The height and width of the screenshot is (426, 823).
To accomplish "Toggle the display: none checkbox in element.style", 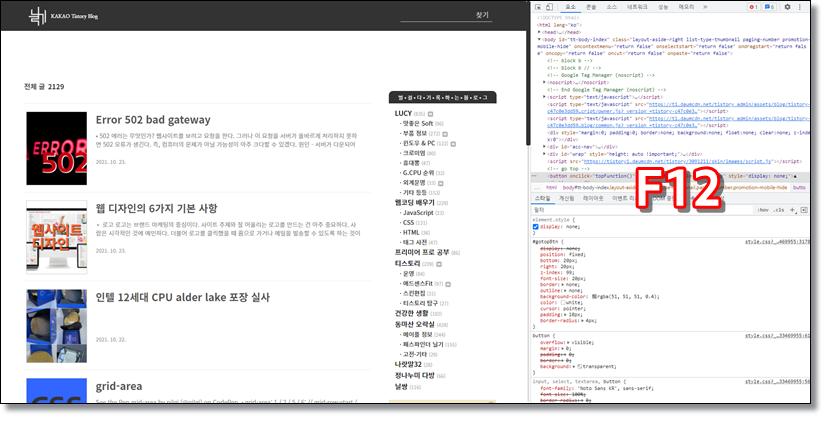I will (x=535, y=227).
